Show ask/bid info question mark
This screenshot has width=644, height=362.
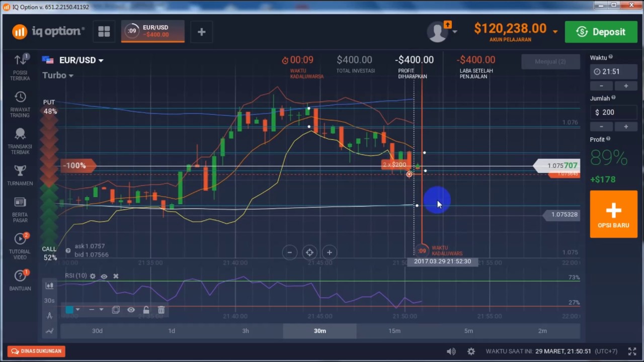68,250
